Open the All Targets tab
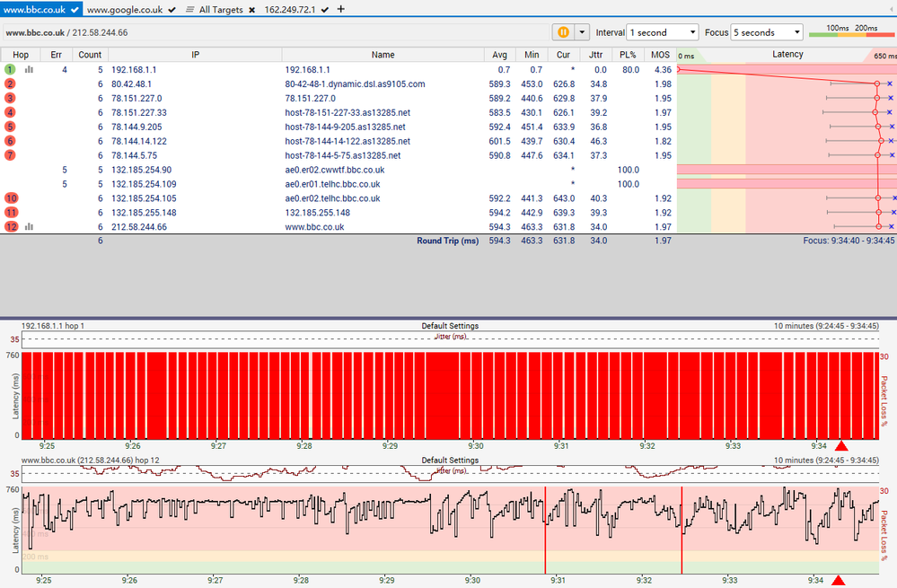The image size is (897, 588). coord(221,9)
